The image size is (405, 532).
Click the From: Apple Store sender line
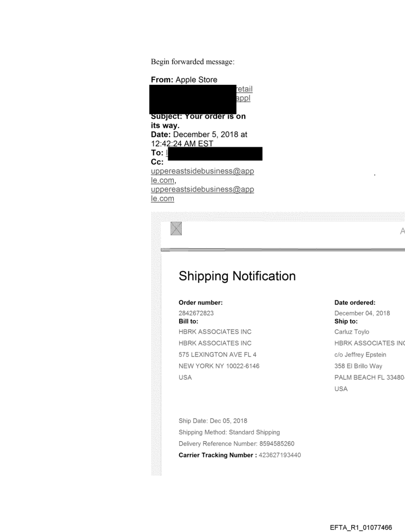coord(184,79)
